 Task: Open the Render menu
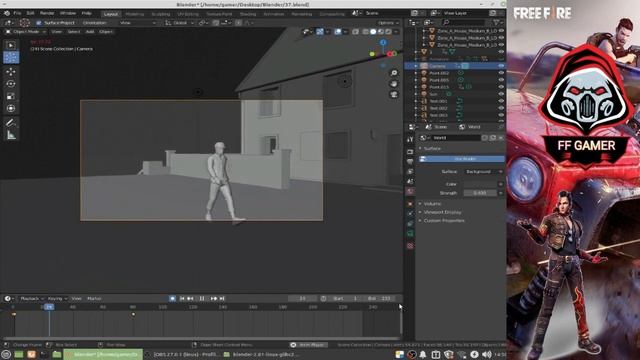(47, 13)
